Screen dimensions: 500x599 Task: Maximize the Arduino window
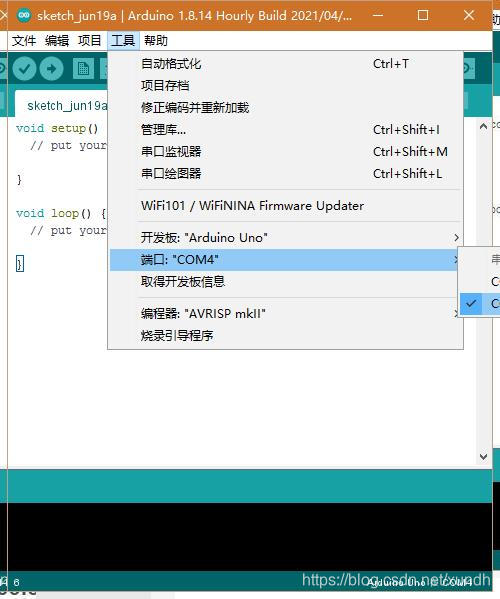[x=423, y=15]
